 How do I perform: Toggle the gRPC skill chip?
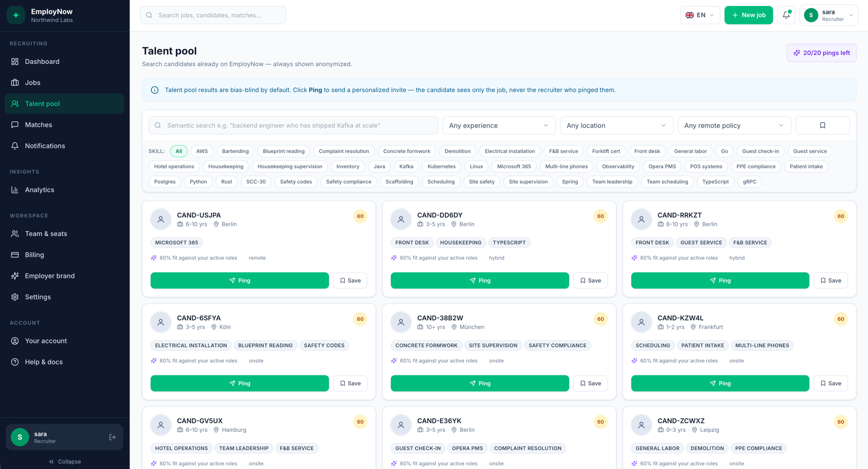pos(750,182)
